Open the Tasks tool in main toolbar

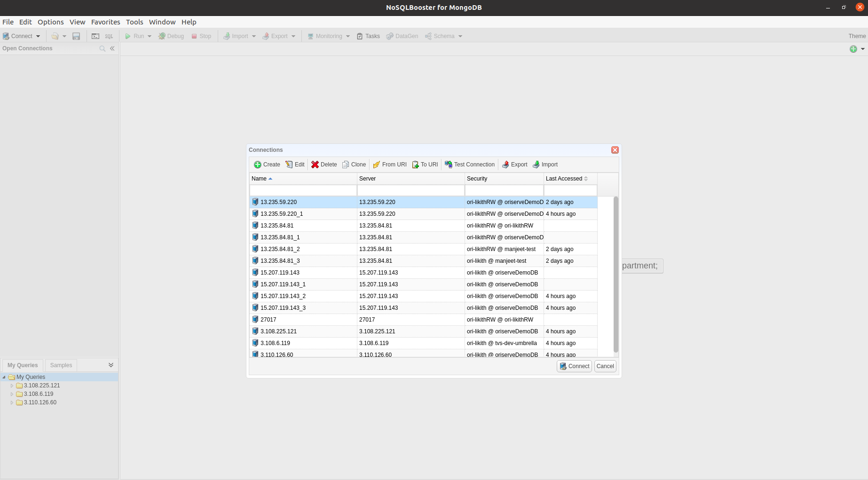368,36
